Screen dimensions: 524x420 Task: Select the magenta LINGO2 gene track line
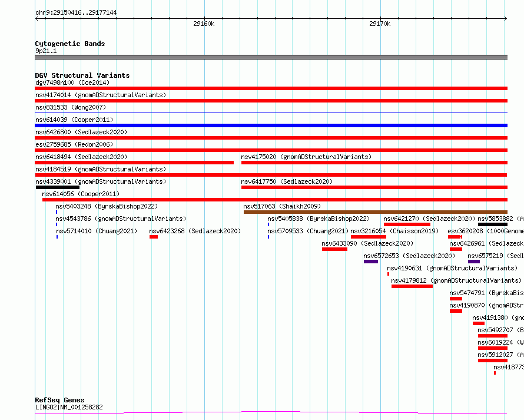271,413
